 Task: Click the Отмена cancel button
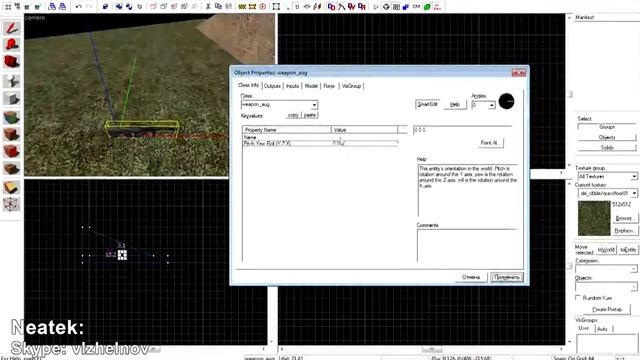click(471, 277)
